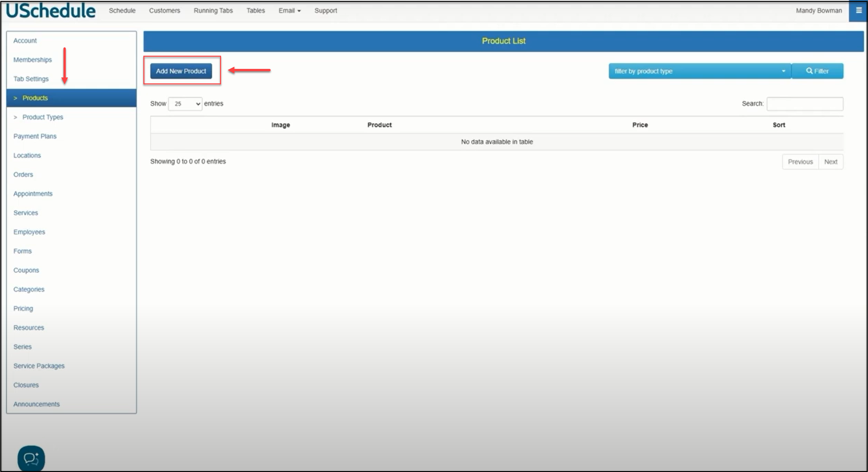Open the Schedule menu item

point(122,11)
